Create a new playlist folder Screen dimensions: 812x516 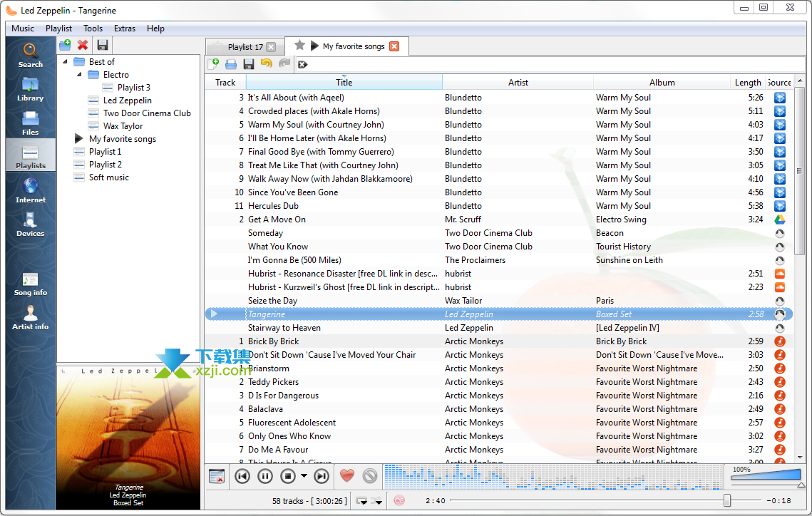point(65,45)
